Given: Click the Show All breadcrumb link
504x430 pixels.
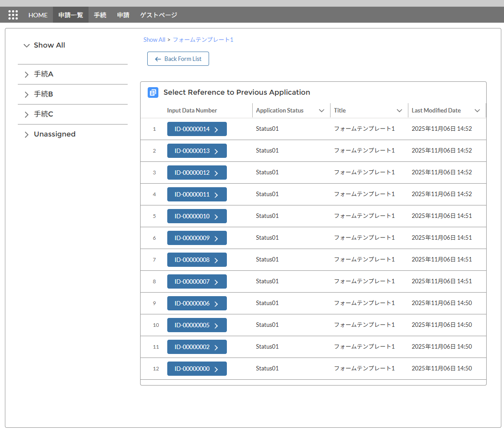Looking at the screenshot, I should pos(154,40).
